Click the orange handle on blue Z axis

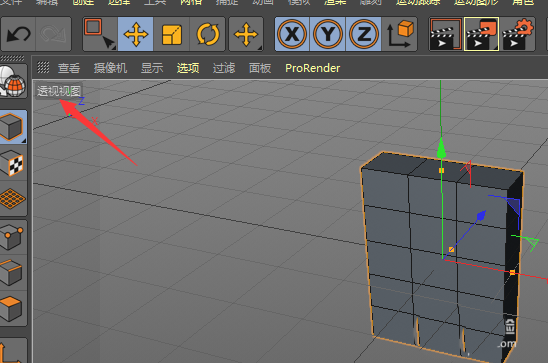click(x=451, y=249)
